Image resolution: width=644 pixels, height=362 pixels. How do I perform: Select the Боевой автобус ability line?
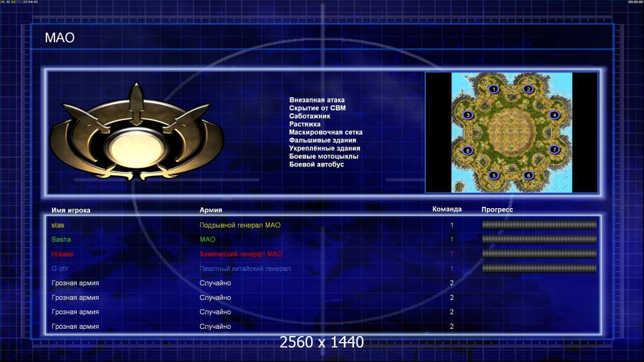click(316, 164)
